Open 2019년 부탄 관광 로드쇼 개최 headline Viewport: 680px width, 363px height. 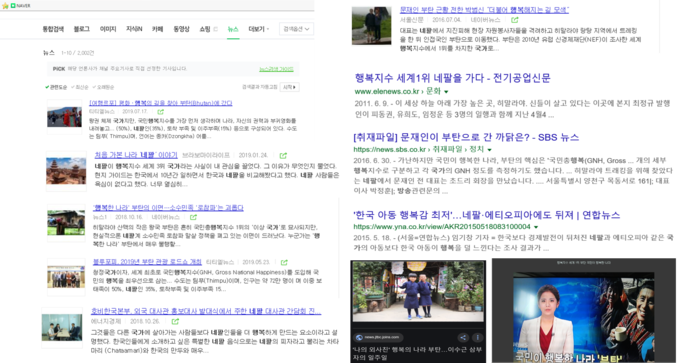point(147,262)
